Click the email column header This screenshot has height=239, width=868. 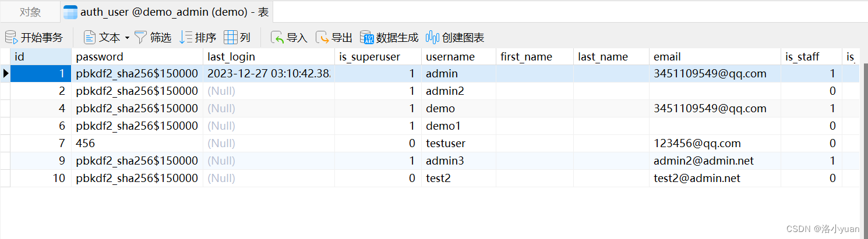[x=715, y=56]
